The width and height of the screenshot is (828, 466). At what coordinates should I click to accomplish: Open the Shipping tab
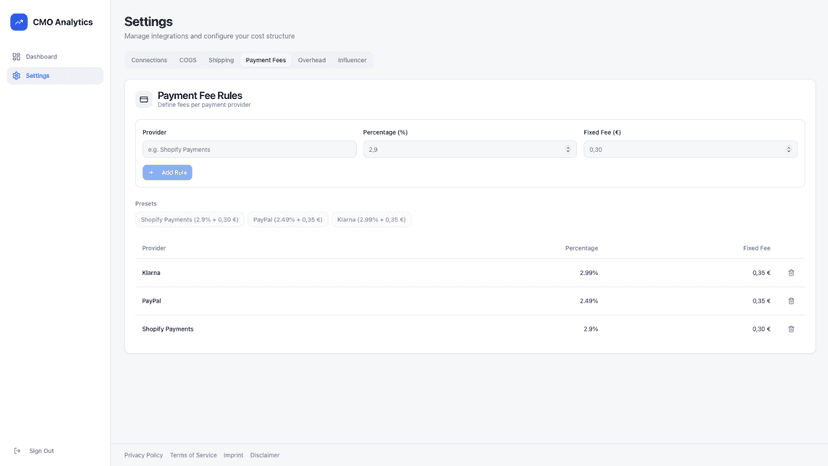pos(221,60)
